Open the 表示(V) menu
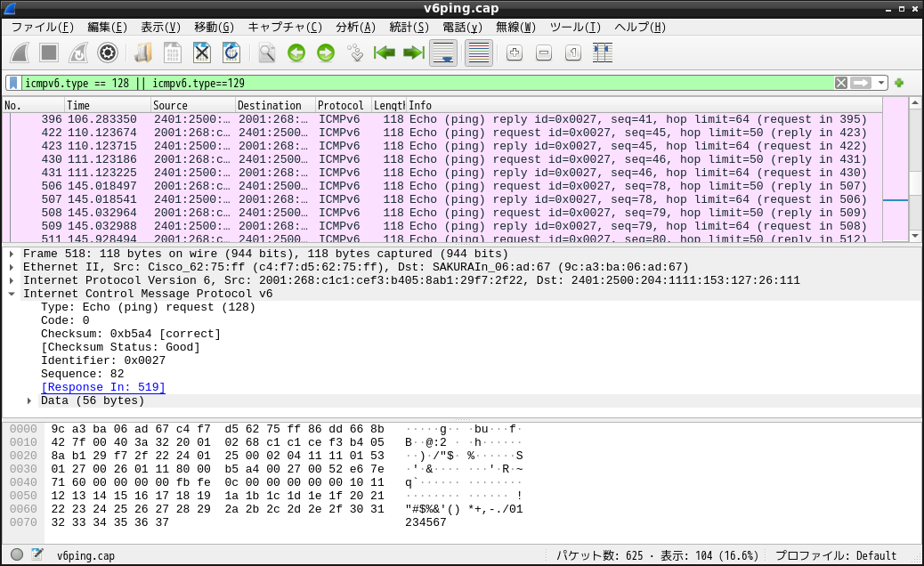 pyautogui.click(x=160, y=27)
